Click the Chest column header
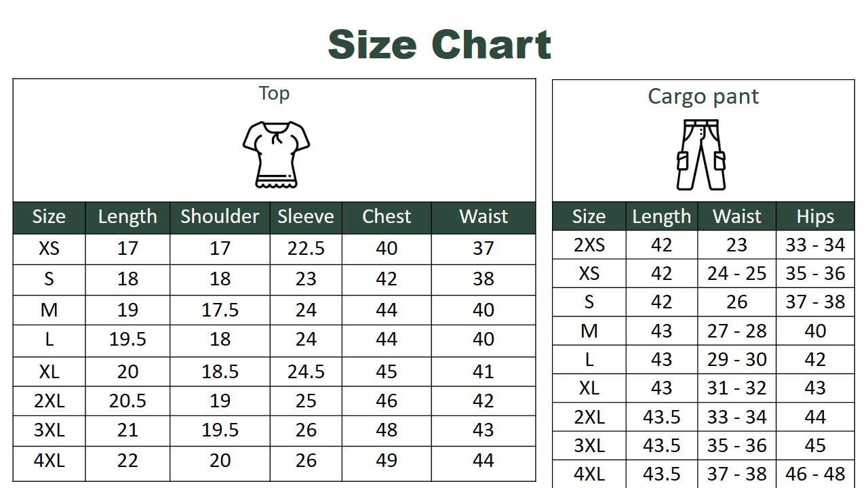 [x=387, y=217]
